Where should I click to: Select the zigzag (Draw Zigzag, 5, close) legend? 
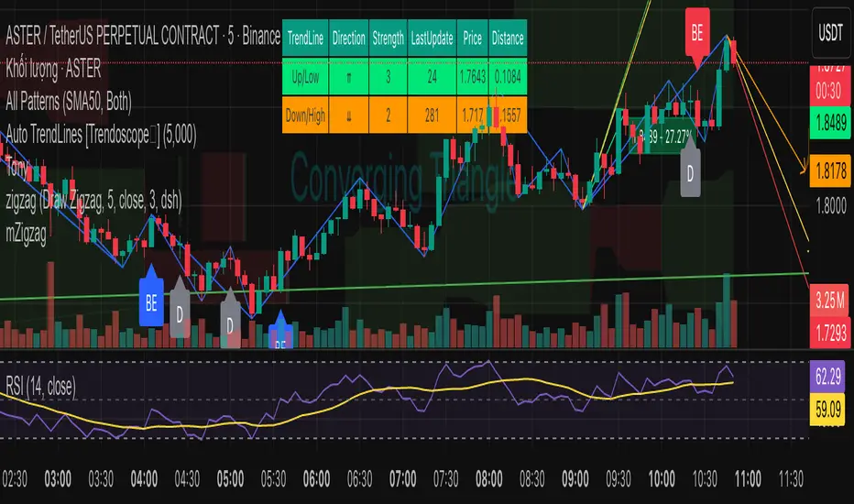(x=93, y=201)
